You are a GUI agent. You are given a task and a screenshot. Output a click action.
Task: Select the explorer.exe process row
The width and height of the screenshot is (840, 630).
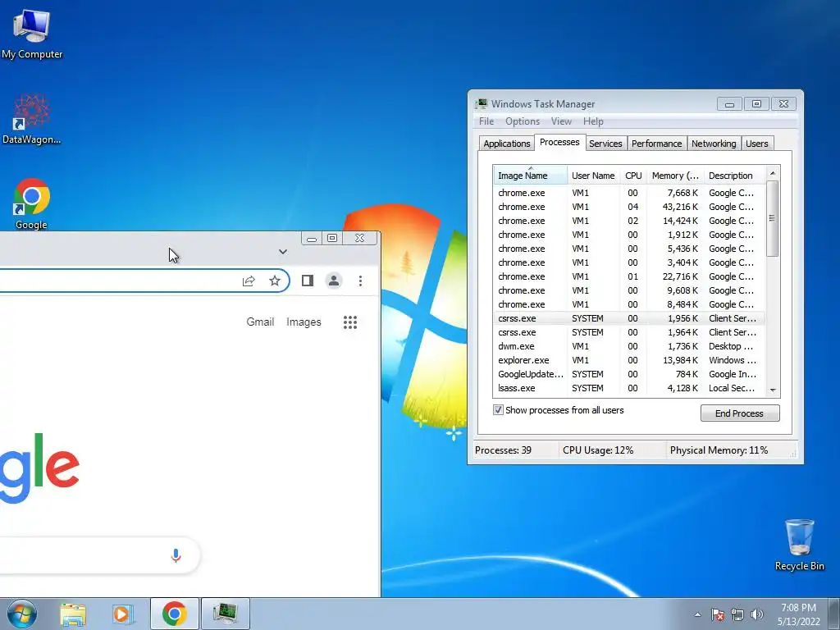point(629,361)
